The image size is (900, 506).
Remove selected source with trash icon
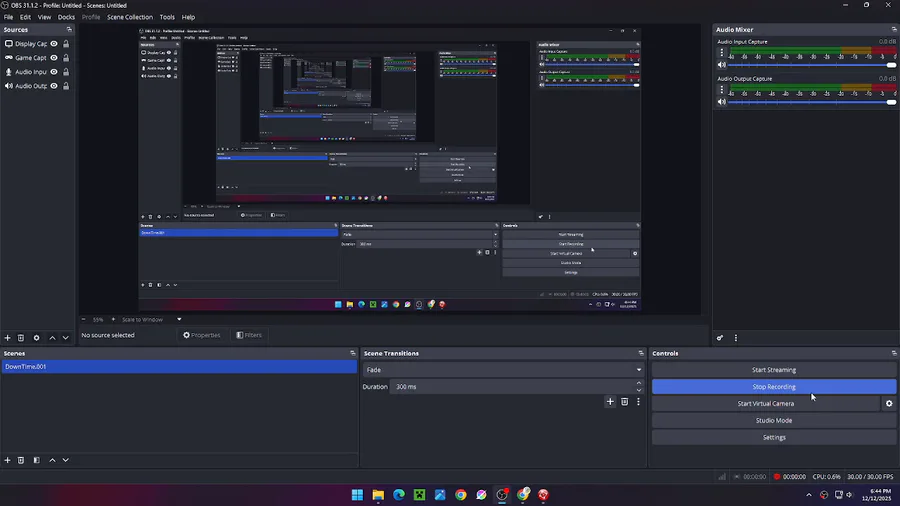(21, 338)
